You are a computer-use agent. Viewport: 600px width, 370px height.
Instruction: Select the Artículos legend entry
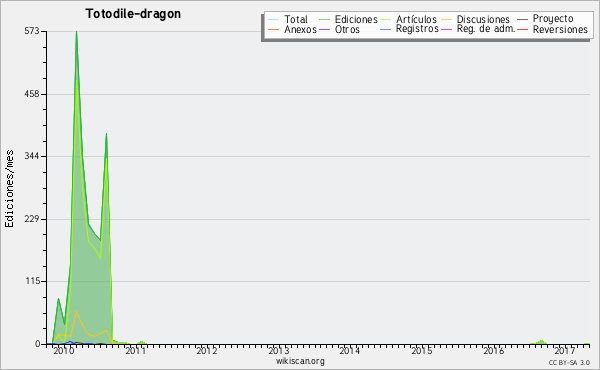pyautogui.click(x=416, y=19)
